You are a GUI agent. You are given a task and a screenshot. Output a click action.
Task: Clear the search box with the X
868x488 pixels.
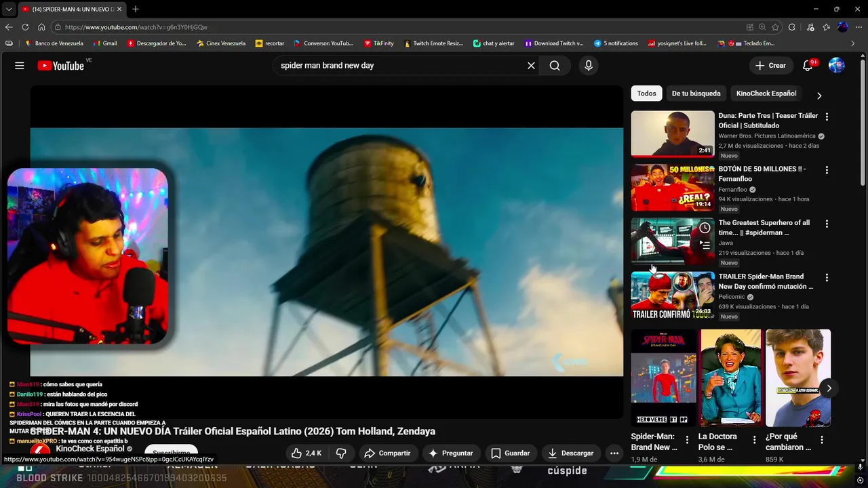pos(531,66)
